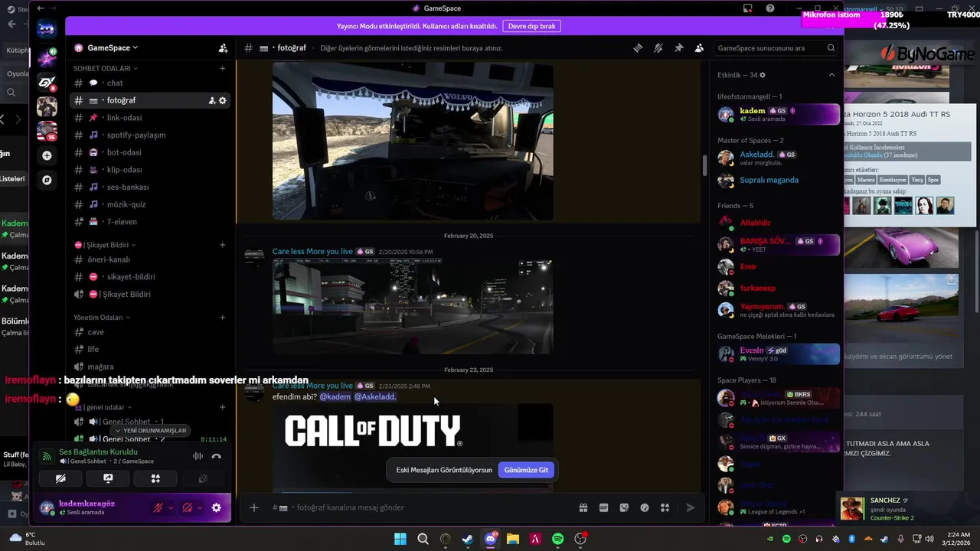Open Supralı maganda member profile

coord(769,180)
